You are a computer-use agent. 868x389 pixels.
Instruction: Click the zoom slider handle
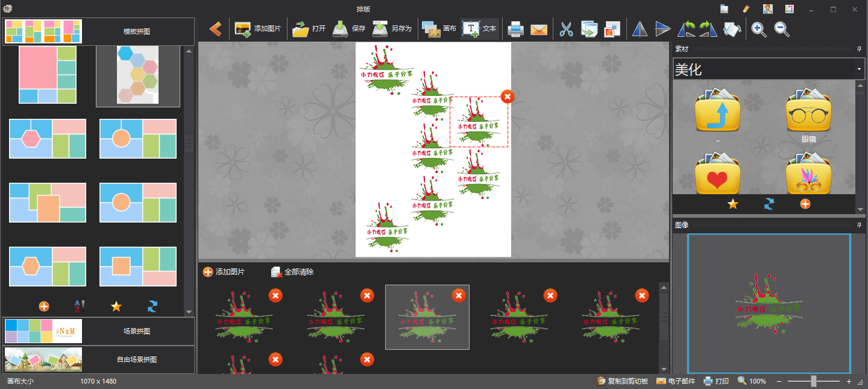tap(813, 381)
